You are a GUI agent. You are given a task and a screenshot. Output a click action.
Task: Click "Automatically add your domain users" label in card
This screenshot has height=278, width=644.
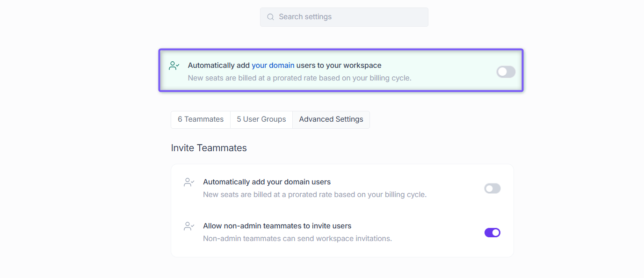pyautogui.click(x=267, y=182)
